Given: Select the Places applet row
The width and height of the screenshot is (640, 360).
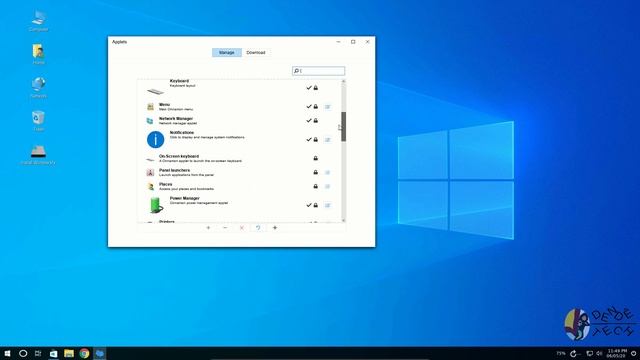Looking at the screenshot, I should coord(240,187).
